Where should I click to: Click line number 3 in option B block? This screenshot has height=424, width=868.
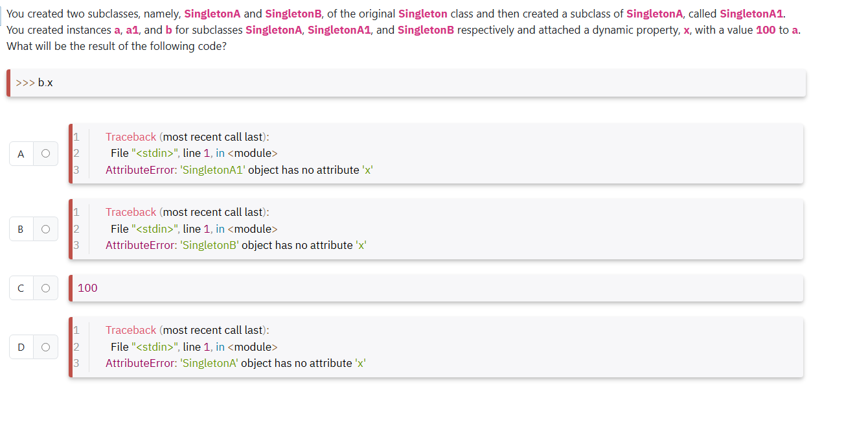(76, 244)
